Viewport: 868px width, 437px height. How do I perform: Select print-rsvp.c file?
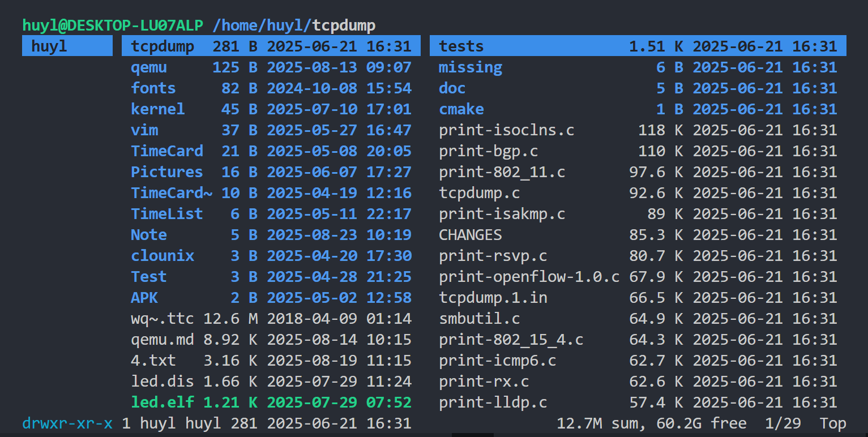[638, 256]
